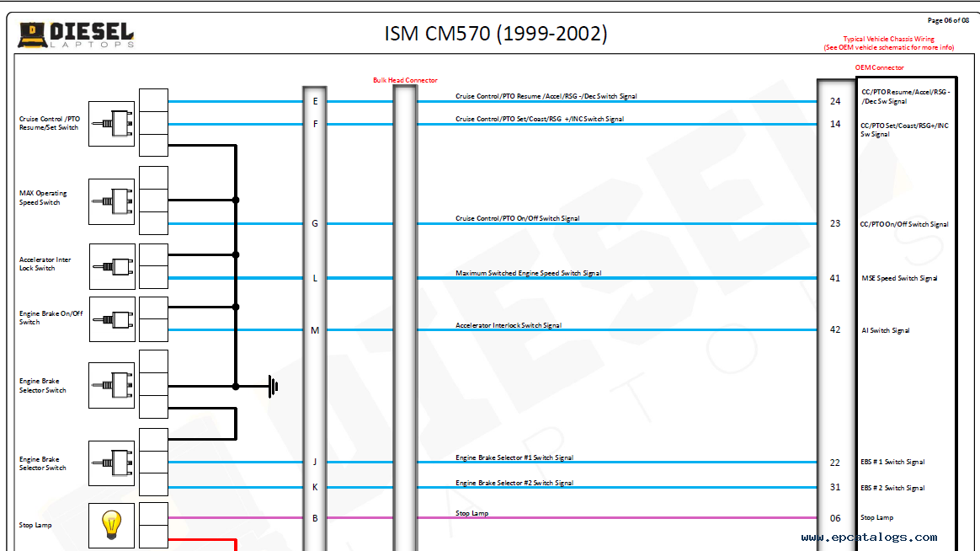The width and height of the screenshot is (980, 551).
Task: Click "Engine Brake Selector #1 Switch Signal" label
Action: tap(514, 457)
